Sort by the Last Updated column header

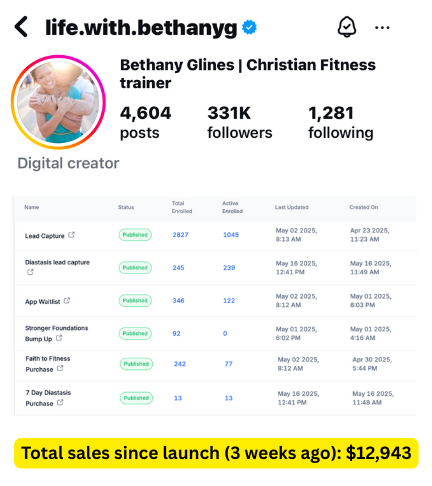pyautogui.click(x=292, y=207)
